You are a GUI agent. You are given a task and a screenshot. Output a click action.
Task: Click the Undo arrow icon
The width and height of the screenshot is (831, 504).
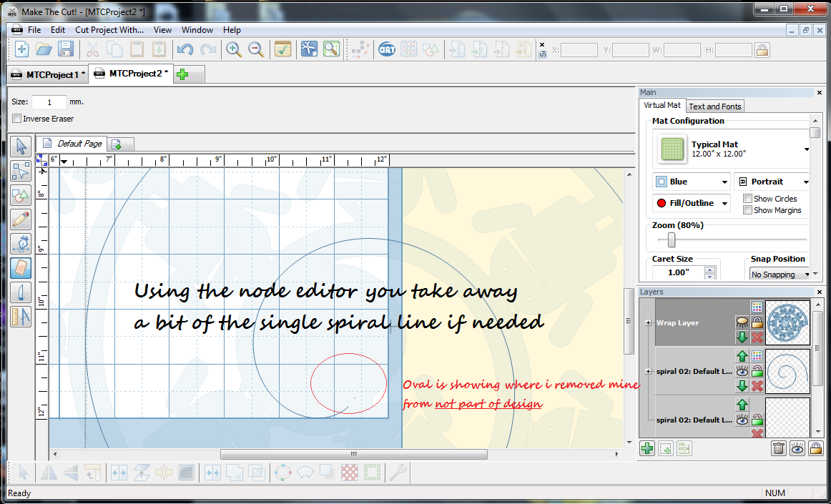coord(185,49)
